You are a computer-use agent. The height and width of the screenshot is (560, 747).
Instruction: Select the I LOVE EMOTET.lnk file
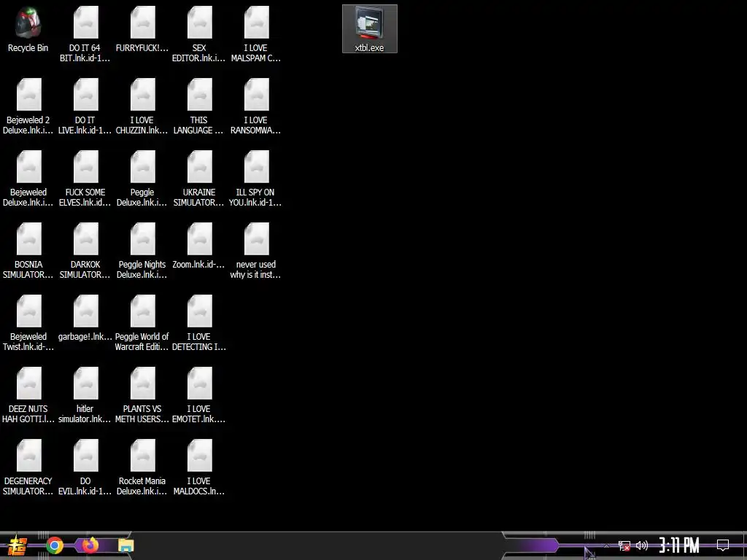[x=199, y=396]
